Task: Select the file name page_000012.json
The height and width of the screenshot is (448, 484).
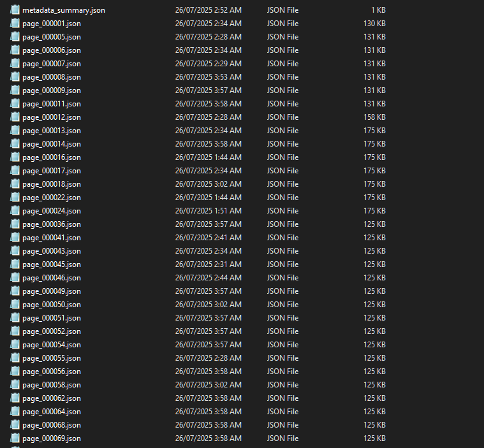Action: pos(52,117)
